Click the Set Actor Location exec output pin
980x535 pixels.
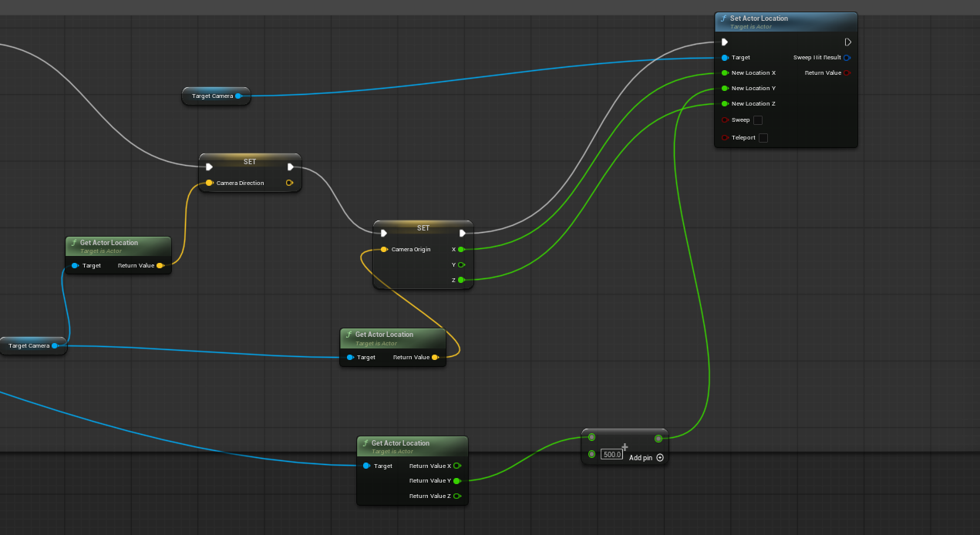click(x=847, y=42)
